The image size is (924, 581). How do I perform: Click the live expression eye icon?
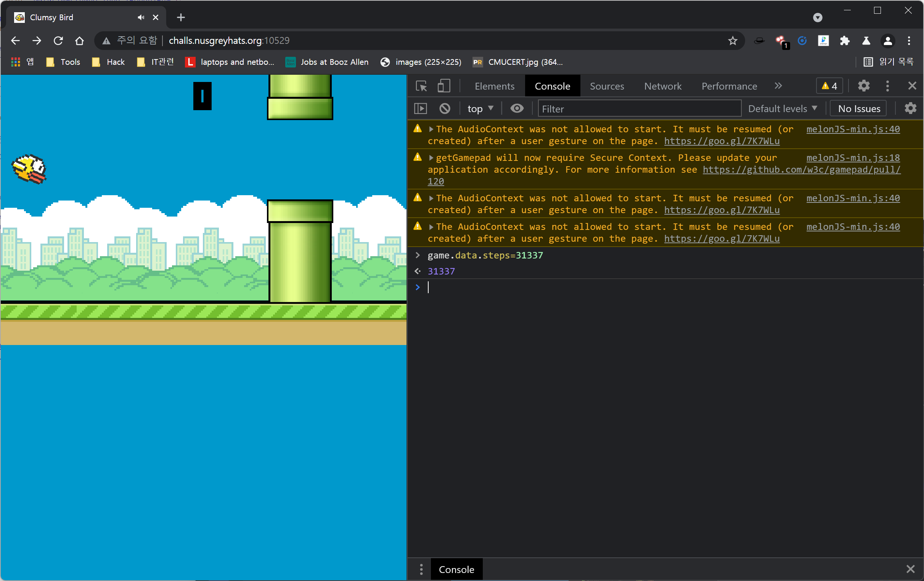516,109
